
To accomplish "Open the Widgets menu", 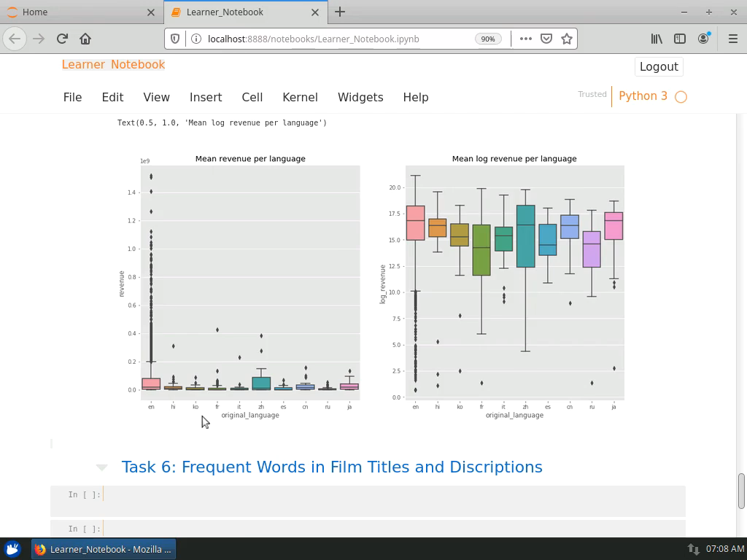I will click(x=360, y=97).
